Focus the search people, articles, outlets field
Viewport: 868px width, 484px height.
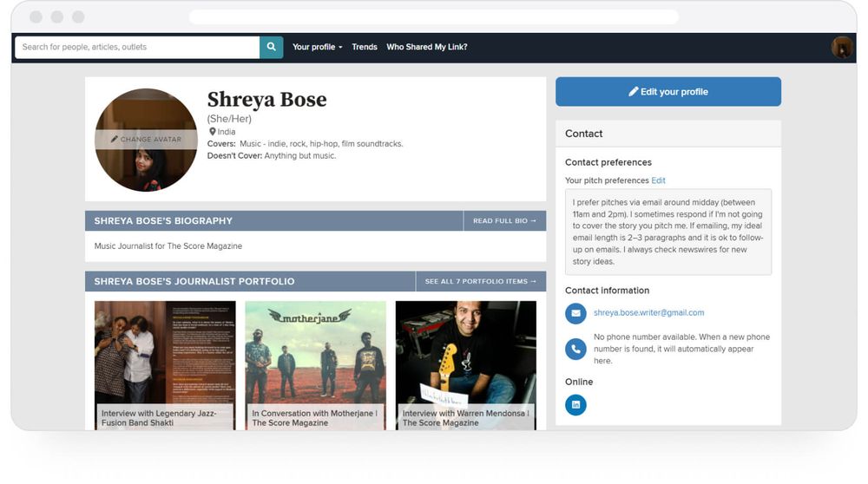coord(137,47)
